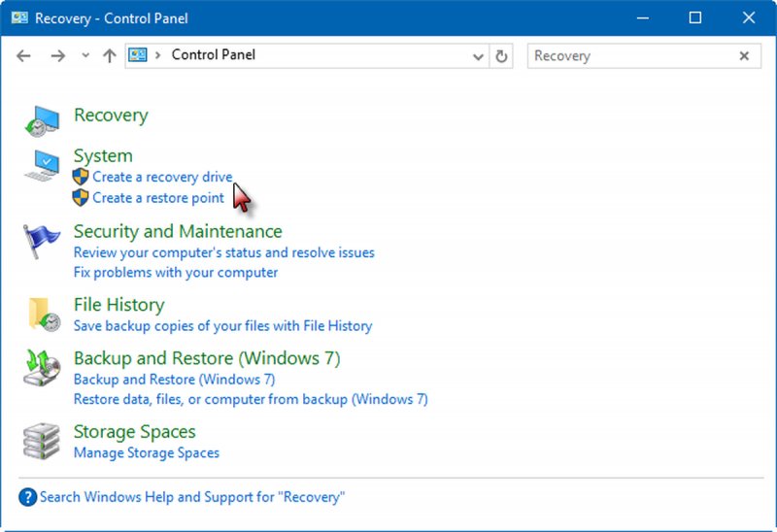777x532 pixels.
Task: Expand the chevron before Control Panel in the address bar
Action: [x=158, y=55]
